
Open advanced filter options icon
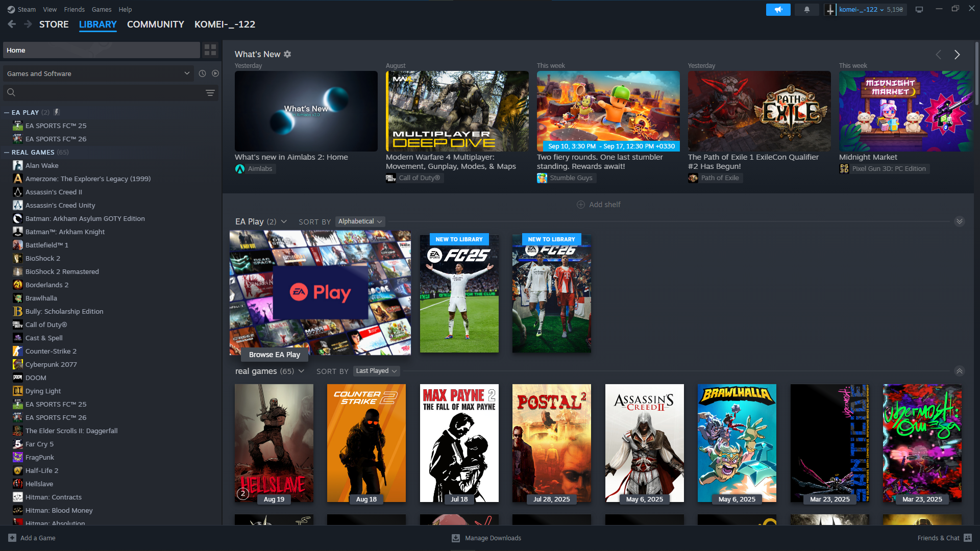click(x=210, y=92)
